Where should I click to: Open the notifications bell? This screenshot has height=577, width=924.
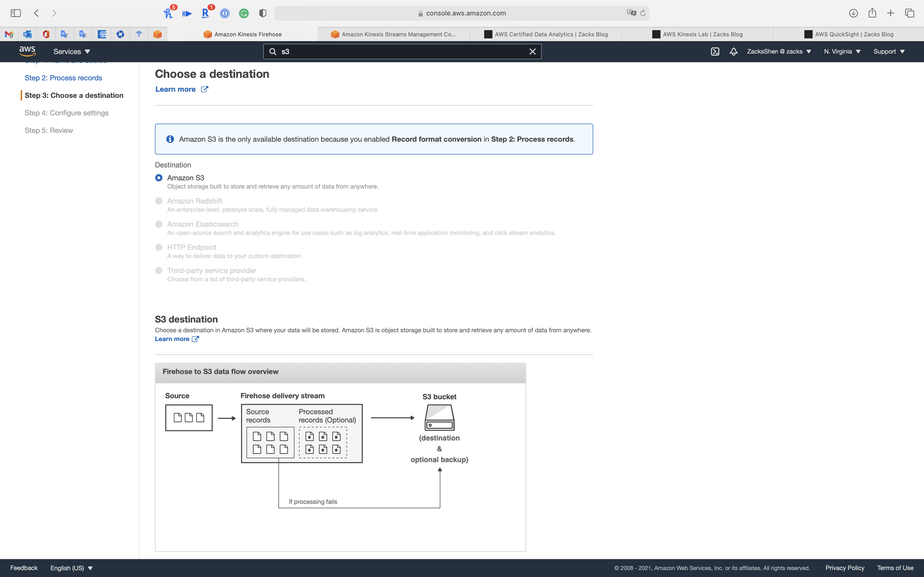click(x=733, y=52)
